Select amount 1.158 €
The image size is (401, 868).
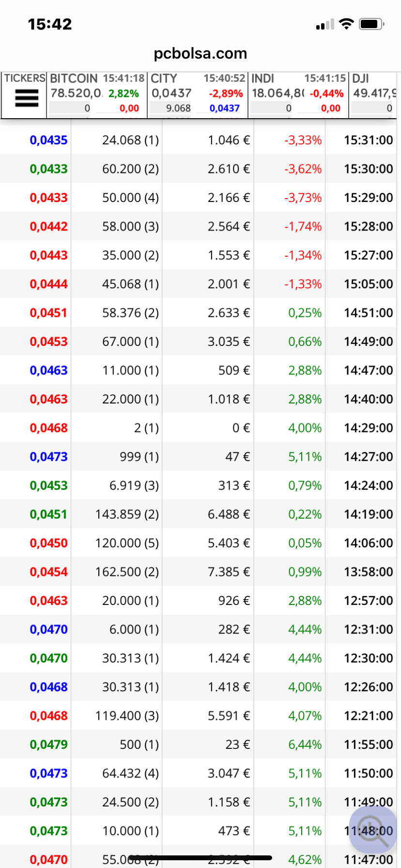229,802
